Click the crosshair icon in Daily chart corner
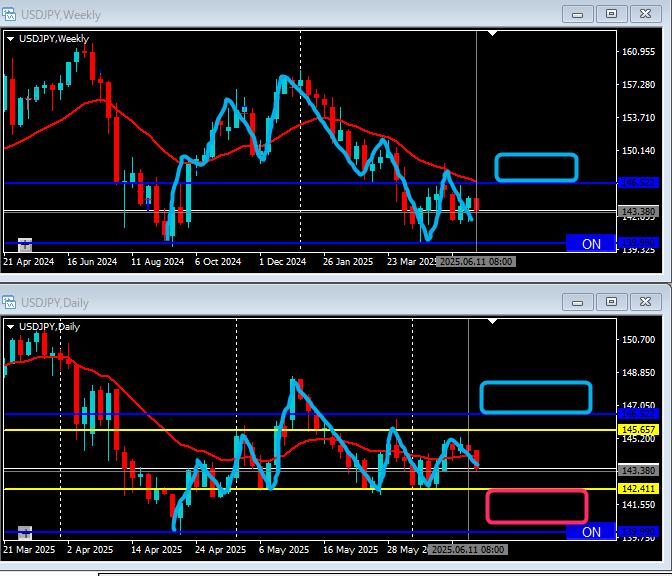672x576 pixels. click(x=25, y=533)
